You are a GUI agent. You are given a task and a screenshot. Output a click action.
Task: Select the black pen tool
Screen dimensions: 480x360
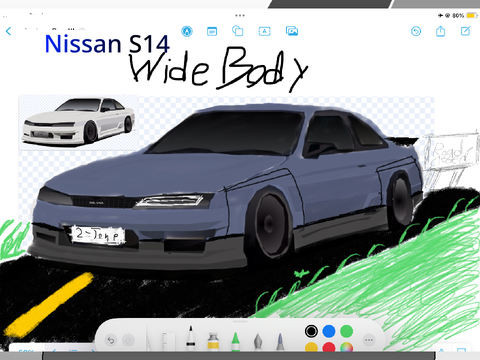(191, 338)
